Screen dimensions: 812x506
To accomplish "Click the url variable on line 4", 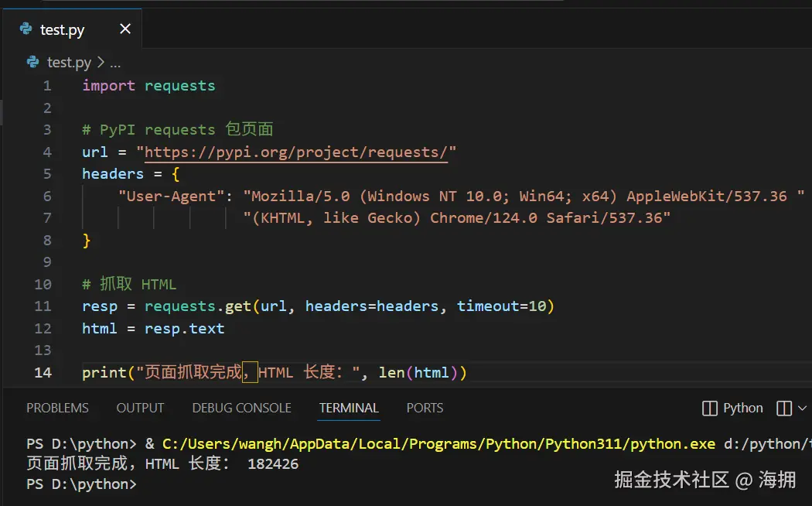I will 95,152.
